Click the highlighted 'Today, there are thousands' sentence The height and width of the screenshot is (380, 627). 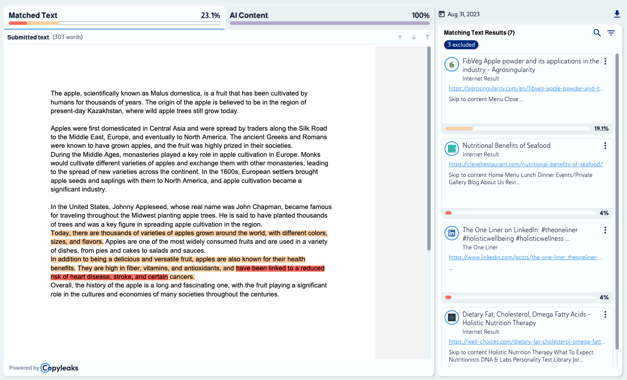189,237
